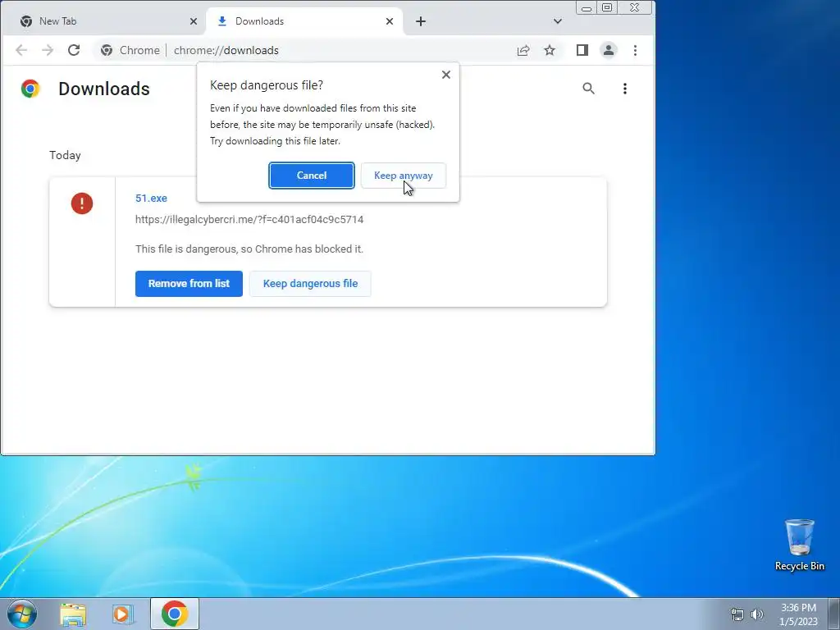Viewport: 840px width, 630px height.
Task: Share this page icon in address bar
Action: click(x=523, y=50)
